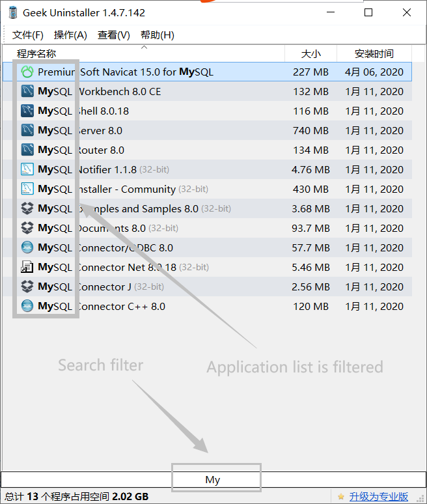Click the 430 MB size cell

click(x=310, y=189)
